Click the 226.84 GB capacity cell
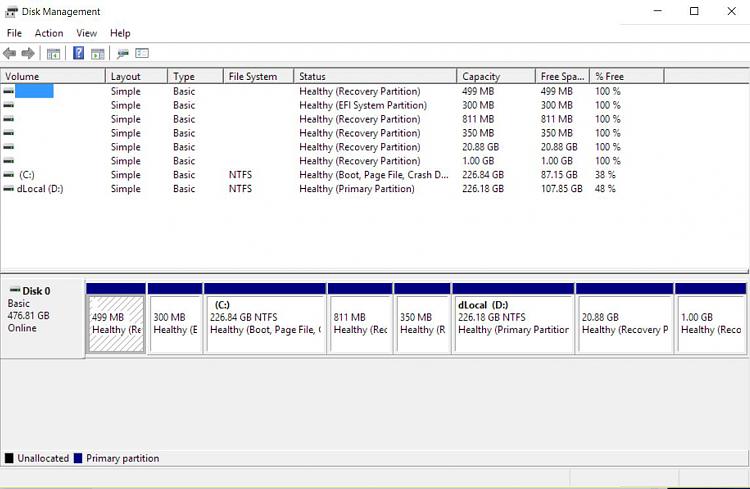This screenshot has width=750, height=489. (x=483, y=175)
